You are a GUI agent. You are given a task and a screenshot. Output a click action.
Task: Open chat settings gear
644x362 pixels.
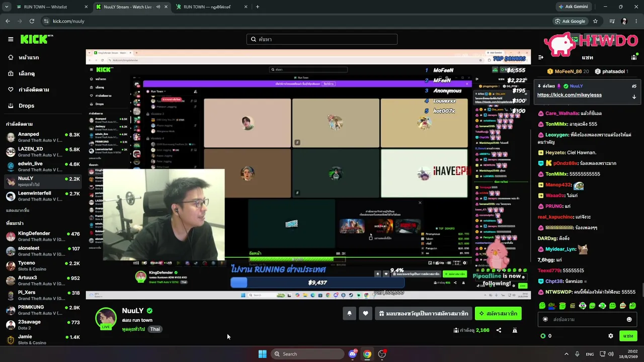(611, 336)
